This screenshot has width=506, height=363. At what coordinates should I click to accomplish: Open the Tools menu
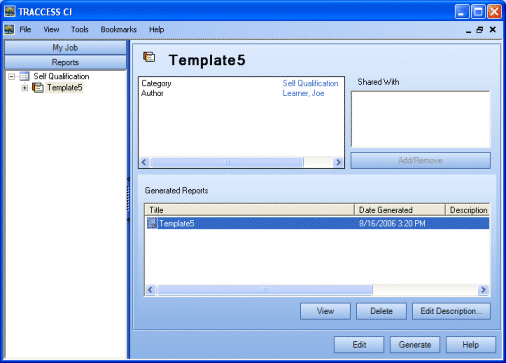click(80, 30)
